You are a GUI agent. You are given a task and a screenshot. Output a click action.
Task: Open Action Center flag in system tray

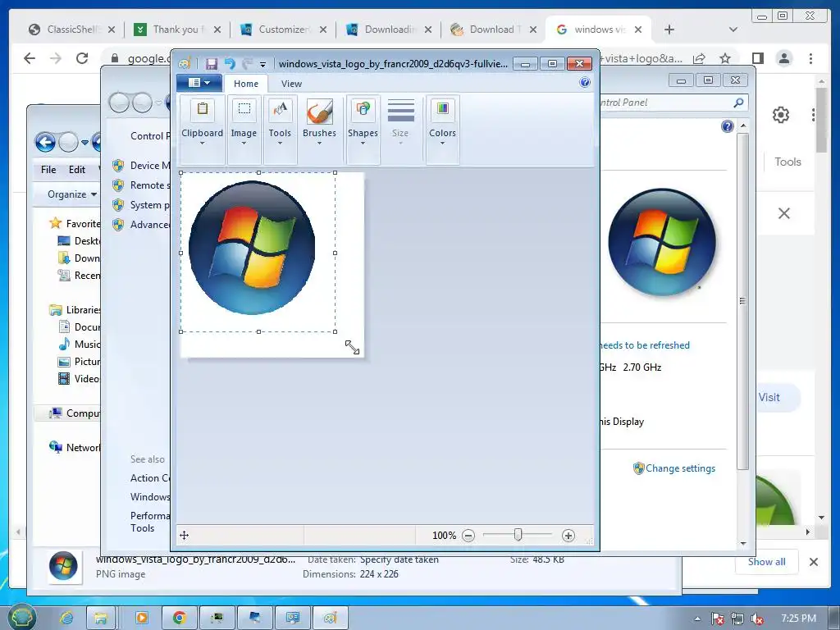(x=717, y=619)
